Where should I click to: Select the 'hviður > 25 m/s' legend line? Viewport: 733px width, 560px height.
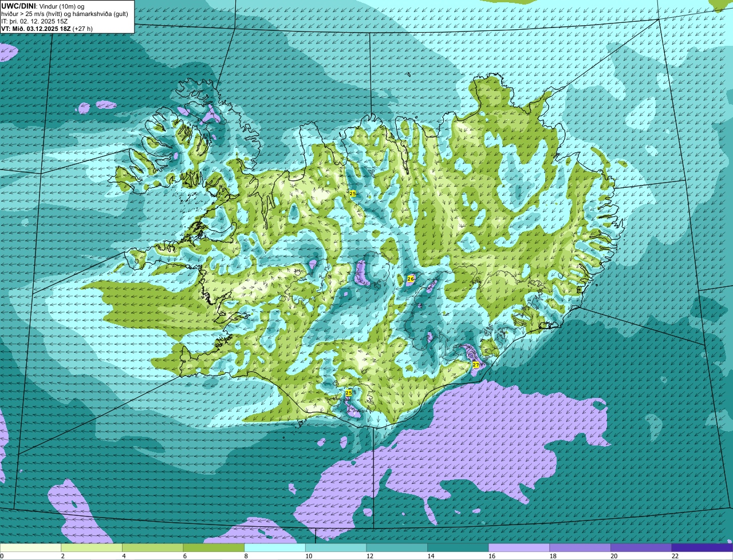pos(65,14)
